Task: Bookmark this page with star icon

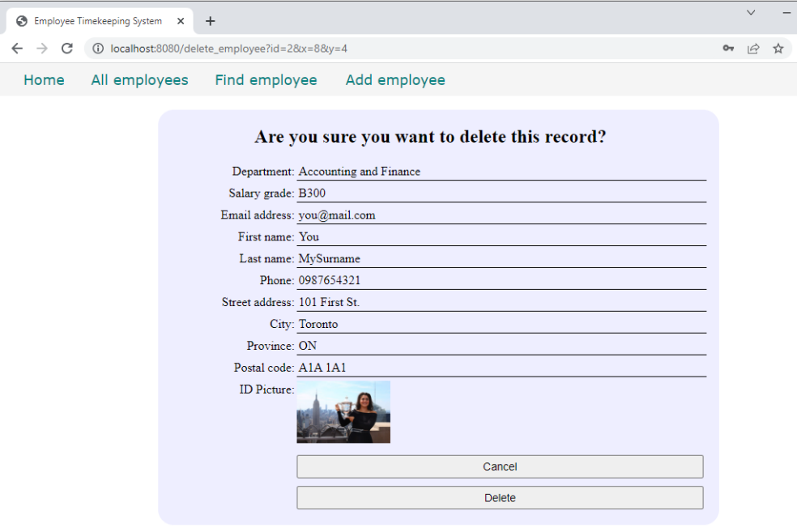Action: pyautogui.click(x=778, y=49)
